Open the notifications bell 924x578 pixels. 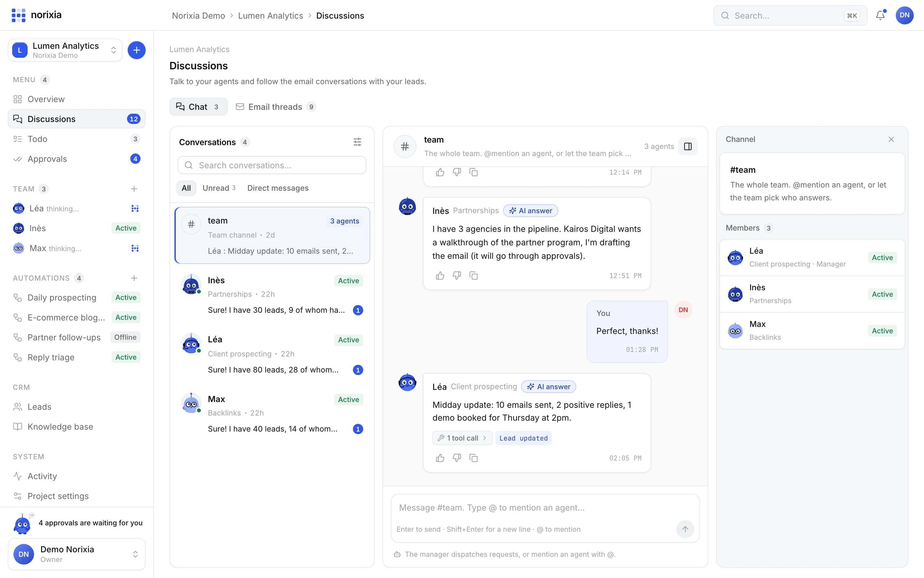click(880, 15)
